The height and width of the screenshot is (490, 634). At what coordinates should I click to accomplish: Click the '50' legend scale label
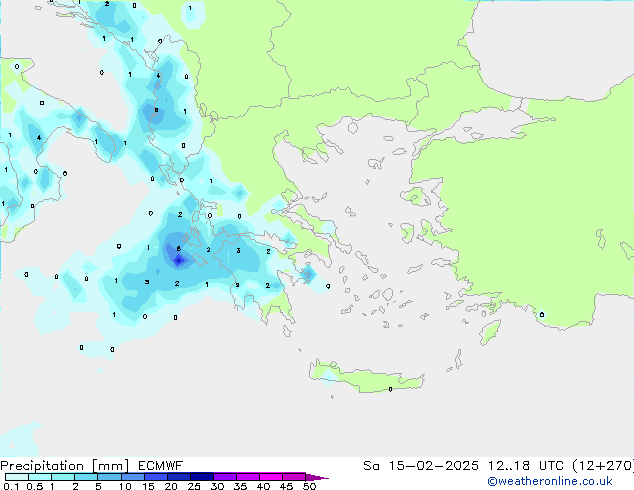pyautogui.click(x=309, y=486)
